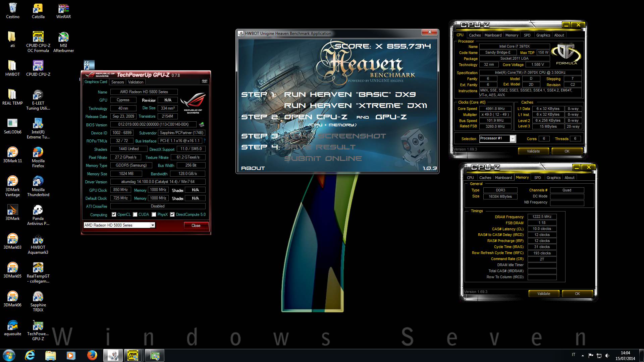Launch Sapphire TRIXX desktop icon
The image size is (644, 362).
(x=38, y=301)
